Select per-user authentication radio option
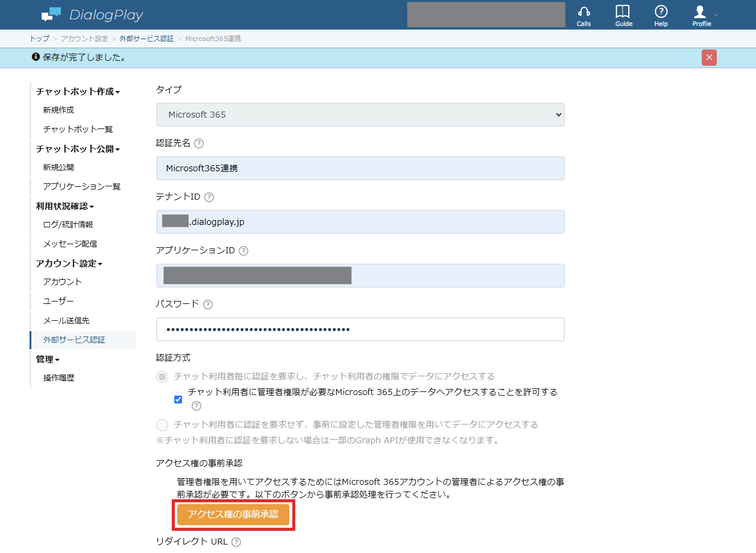 tap(162, 377)
